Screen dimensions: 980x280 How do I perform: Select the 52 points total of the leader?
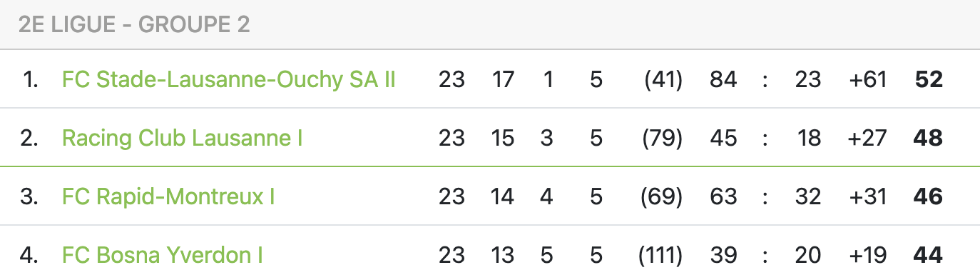(929, 79)
